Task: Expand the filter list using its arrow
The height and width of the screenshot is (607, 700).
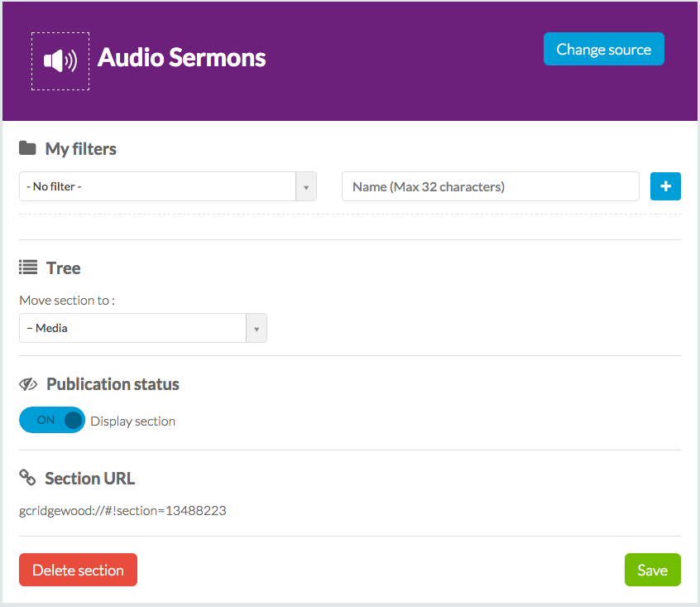Action: pos(306,187)
